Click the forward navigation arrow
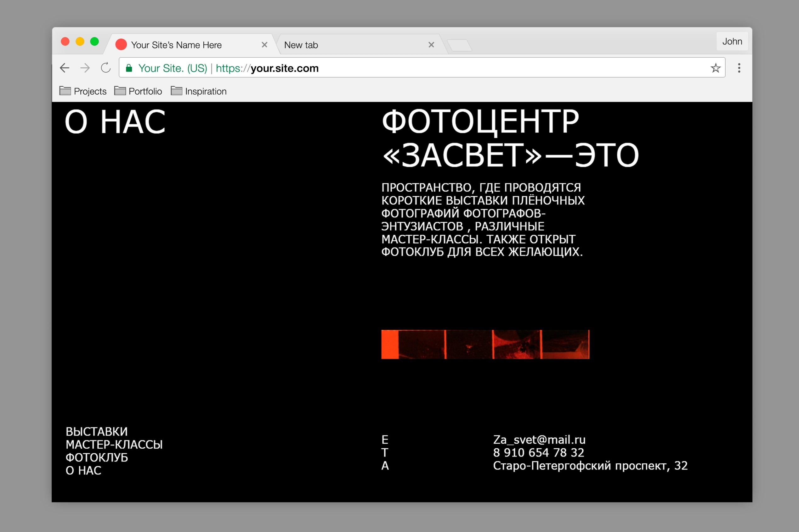799x532 pixels. [x=85, y=68]
